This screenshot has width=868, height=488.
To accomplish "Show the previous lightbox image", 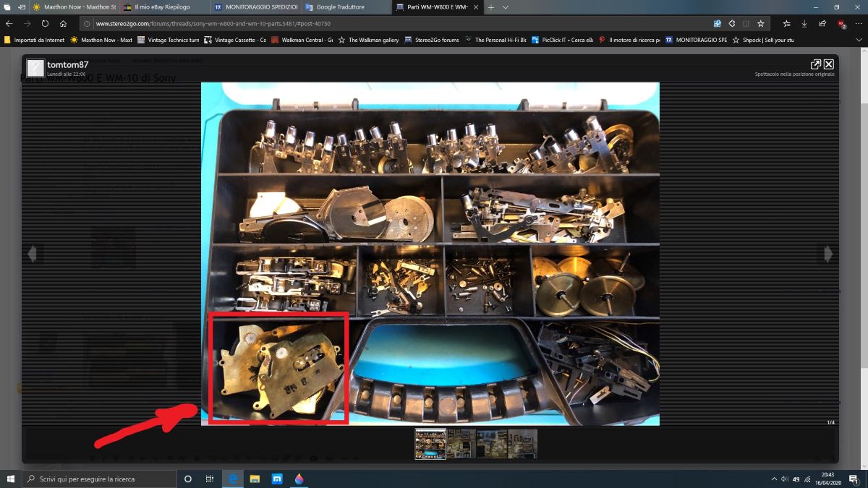I will tap(33, 254).
